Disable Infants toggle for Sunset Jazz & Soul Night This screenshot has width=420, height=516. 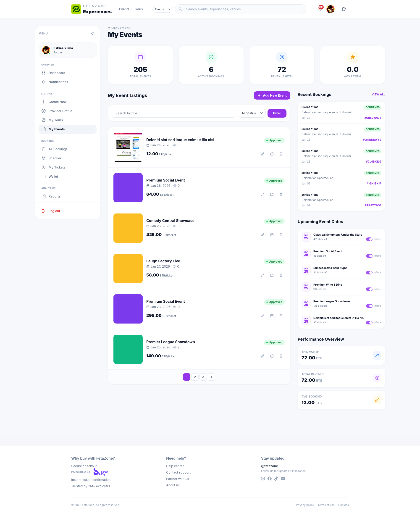369,273
